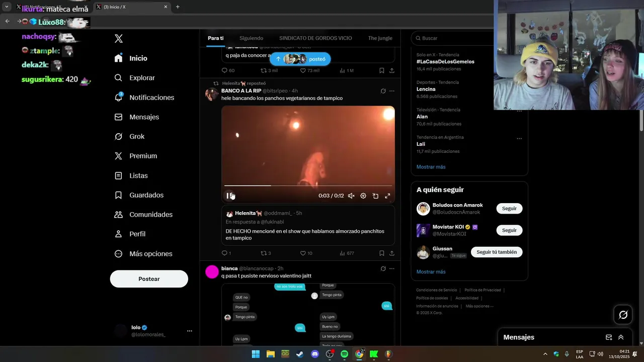The width and height of the screenshot is (644, 362).
Task: Open more options on bianca's post
Action: pyautogui.click(x=392, y=268)
